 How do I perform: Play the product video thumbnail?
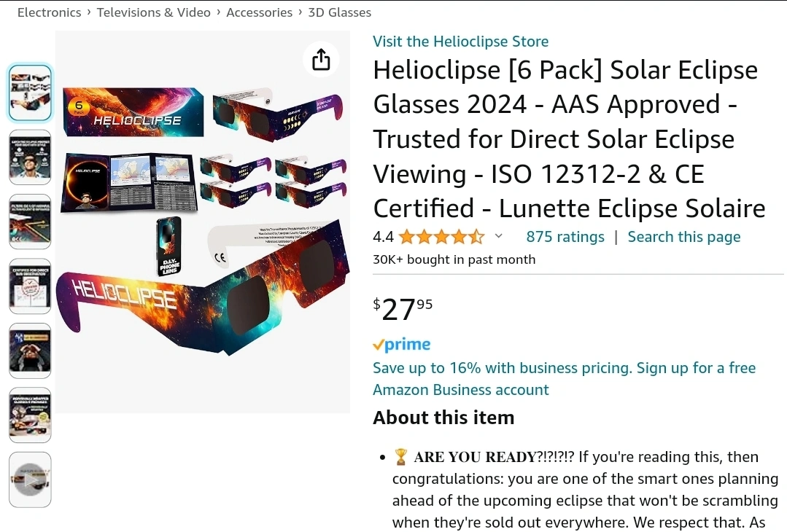pos(30,480)
